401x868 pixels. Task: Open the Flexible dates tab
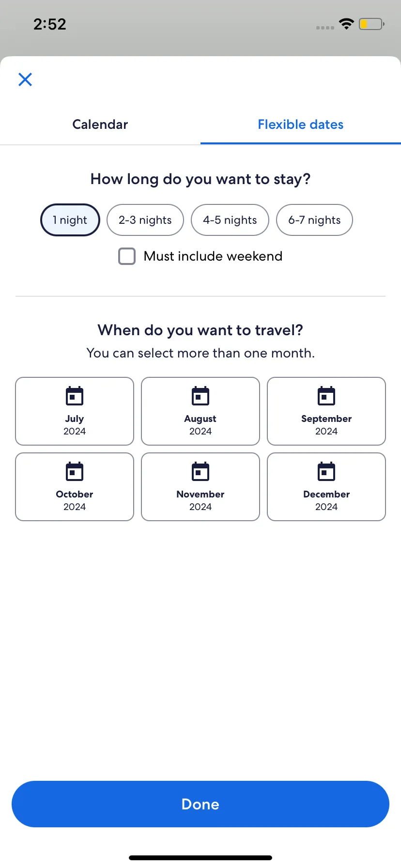tap(301, 124)
